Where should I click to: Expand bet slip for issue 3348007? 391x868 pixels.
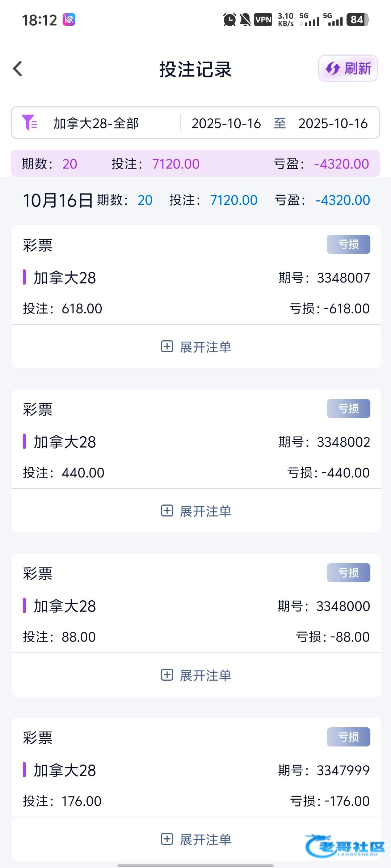coord(205,347)
